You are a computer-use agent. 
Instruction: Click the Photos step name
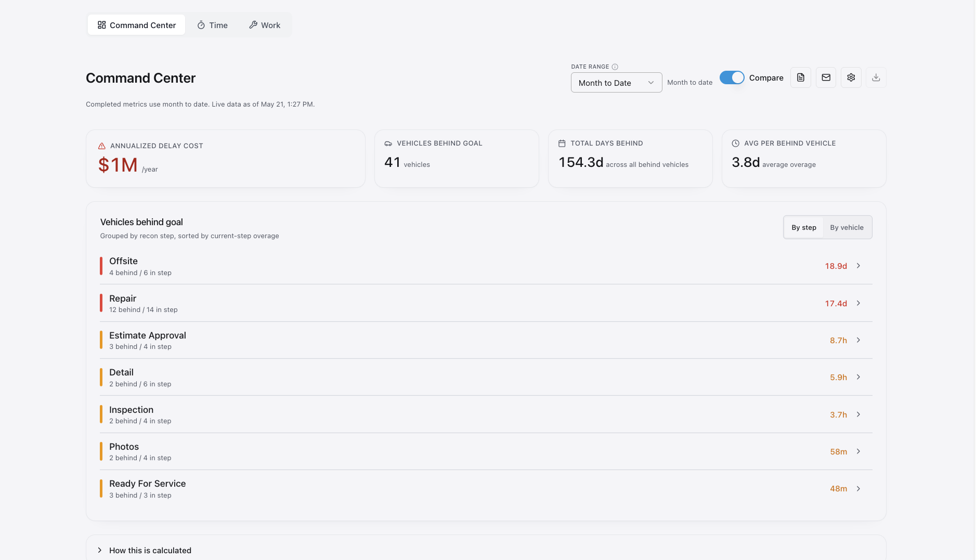[x=124, y=447]
